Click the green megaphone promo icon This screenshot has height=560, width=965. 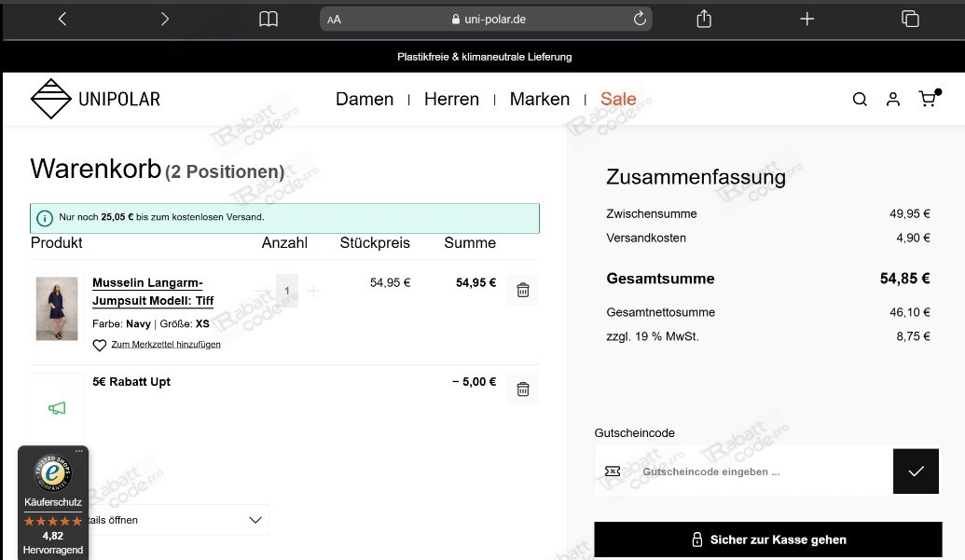point(57,408)
